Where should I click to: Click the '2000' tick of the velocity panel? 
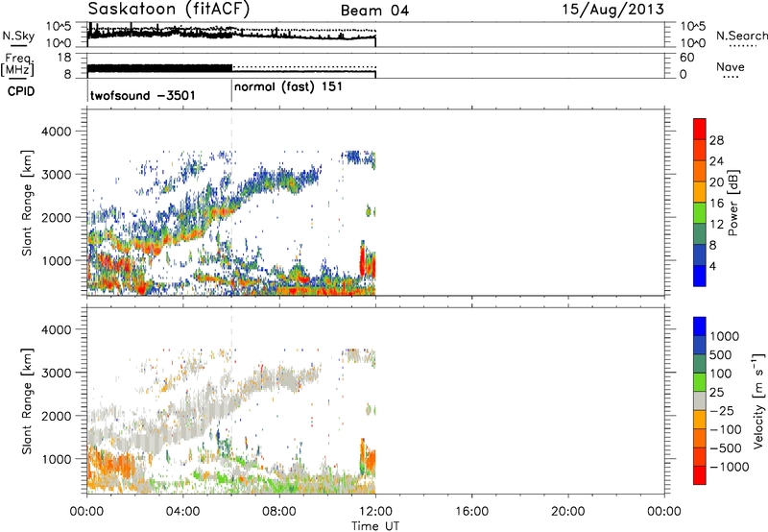coord(57,416)
